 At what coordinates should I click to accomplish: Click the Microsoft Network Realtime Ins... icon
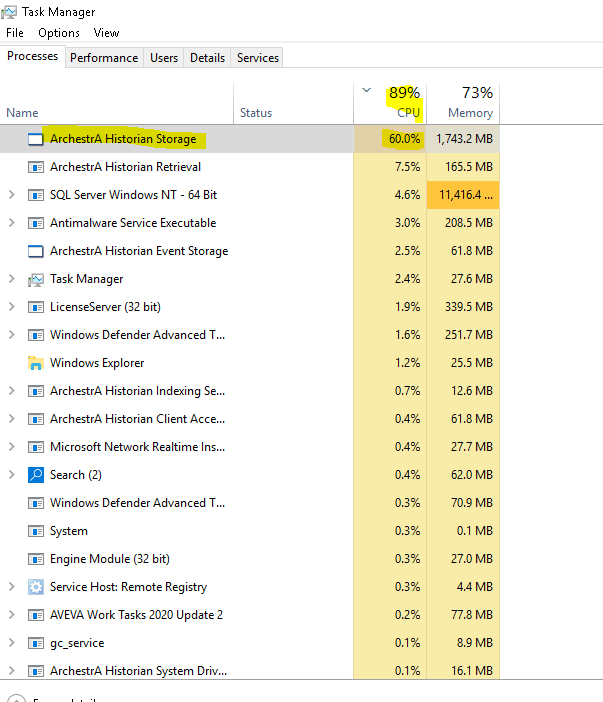point(35,447)
